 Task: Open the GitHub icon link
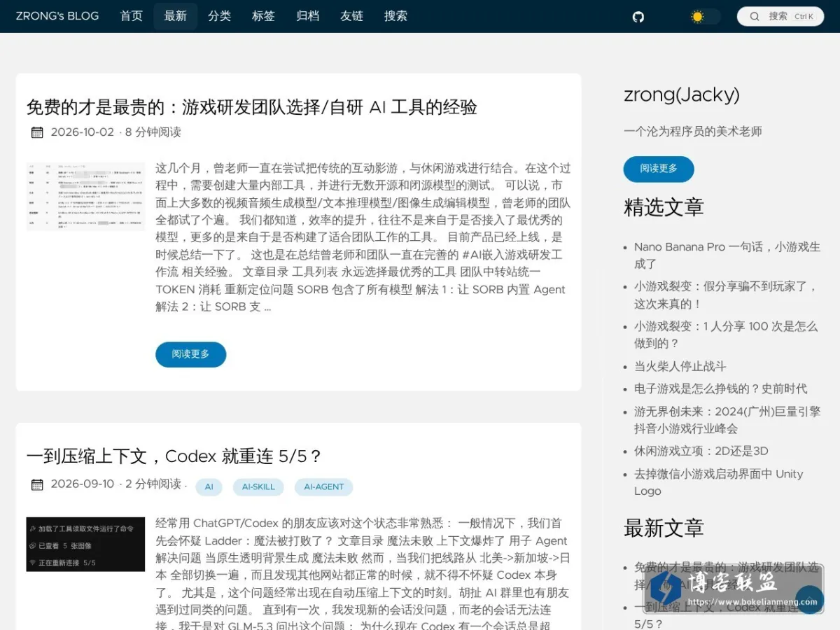click(638, 17)
